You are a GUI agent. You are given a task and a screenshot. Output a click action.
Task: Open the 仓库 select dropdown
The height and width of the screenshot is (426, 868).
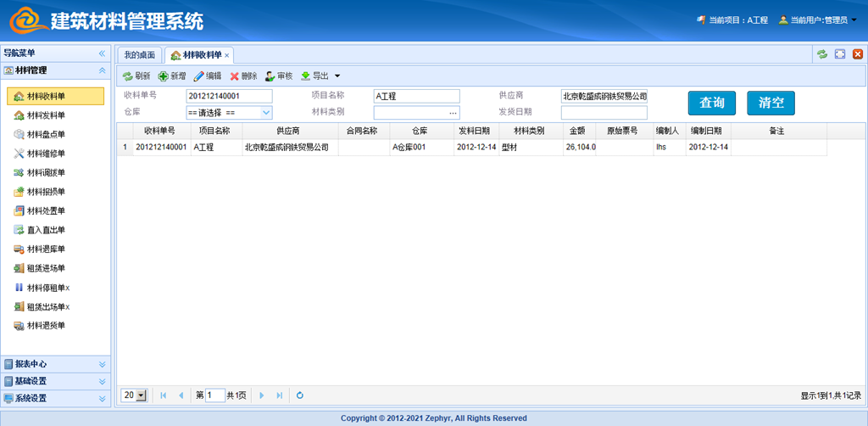tap(266, 113)
